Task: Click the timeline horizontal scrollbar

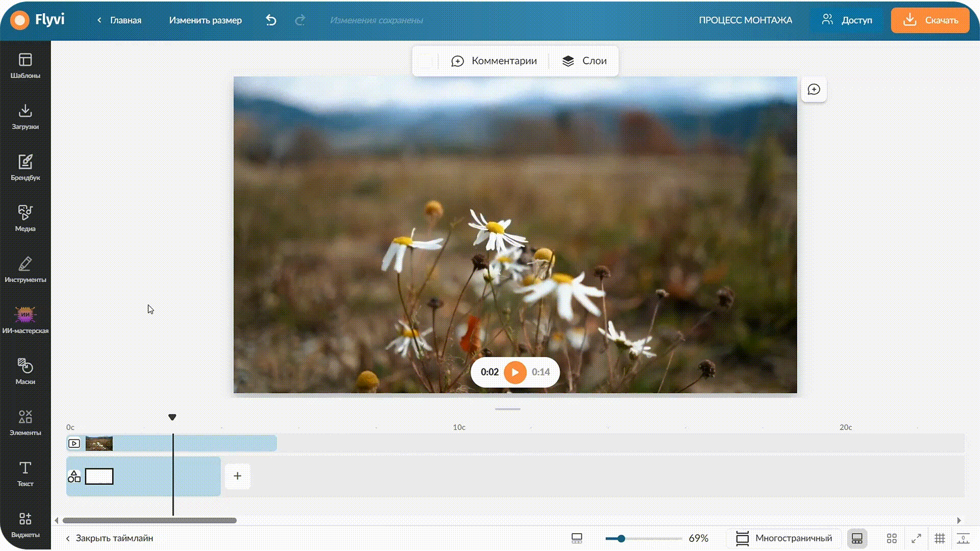Action: click(x=150, y=520)
